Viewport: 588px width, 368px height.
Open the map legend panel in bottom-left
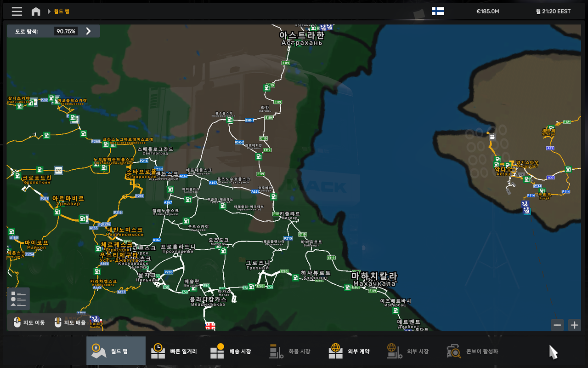click(18, 299)
